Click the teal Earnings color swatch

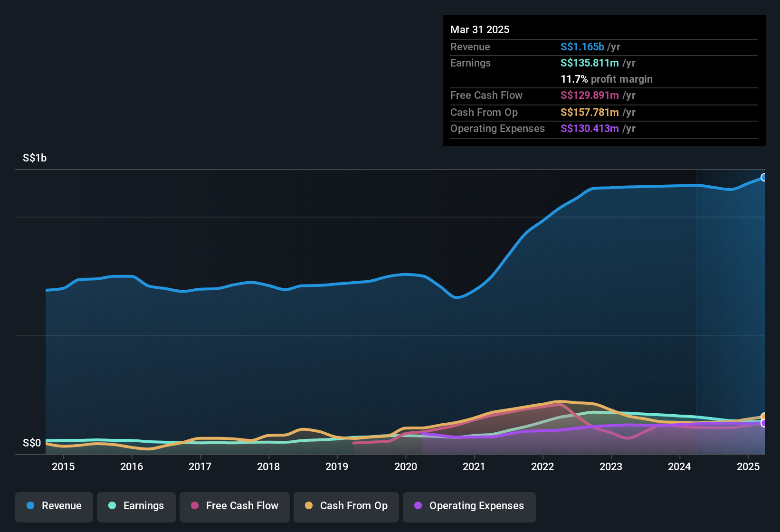[x=112, y=506]
